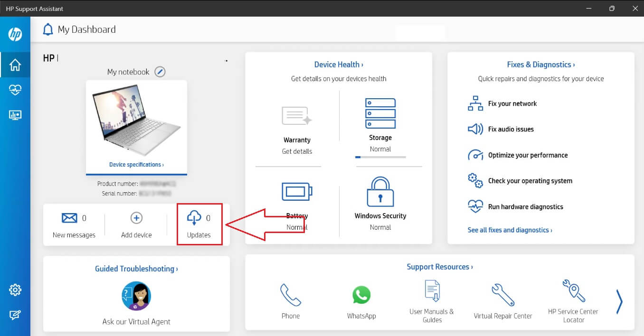Click the Updates label
Image resolution: width=644 pixels, height=336 pixels.
[x=199, y=235]
